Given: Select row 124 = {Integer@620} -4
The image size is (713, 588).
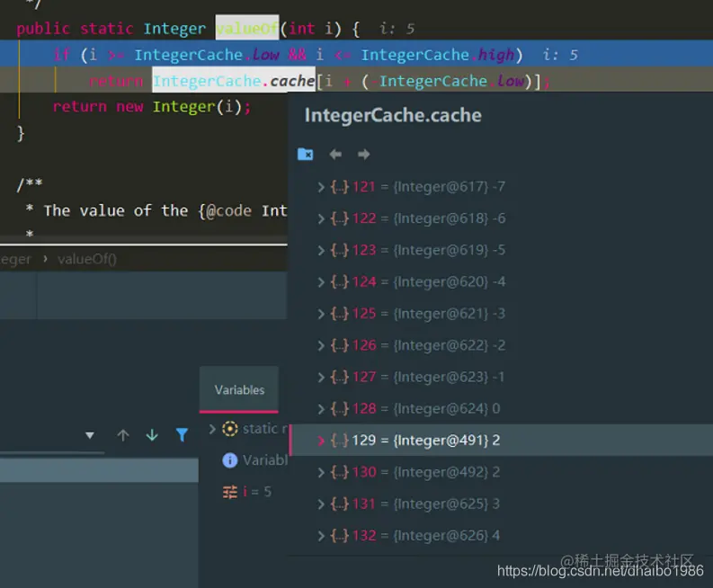Looking at the screenshot, I should click(x=500, y=282).
